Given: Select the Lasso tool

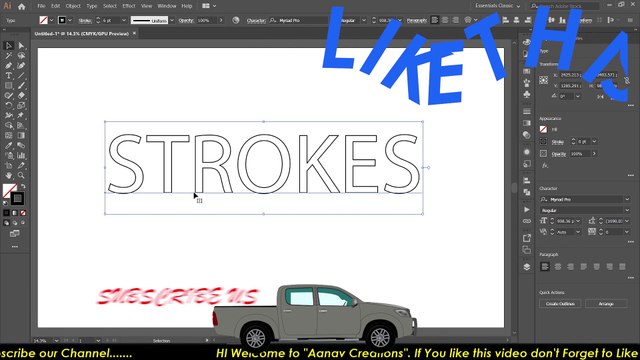Looking at the screenshot, I should pos(21,56).
